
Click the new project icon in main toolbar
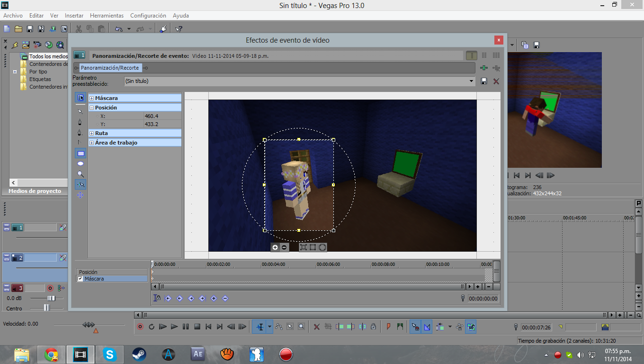click(x=7, y=29)
